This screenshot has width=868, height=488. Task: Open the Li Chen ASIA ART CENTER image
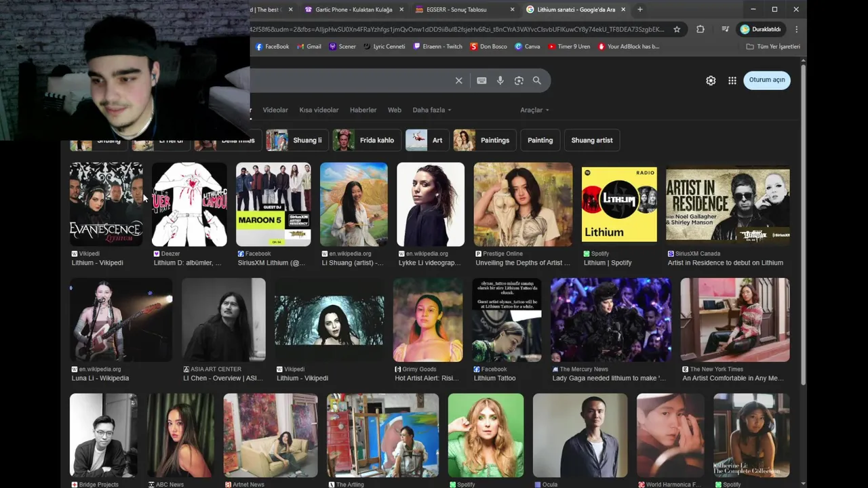point(224,320)
